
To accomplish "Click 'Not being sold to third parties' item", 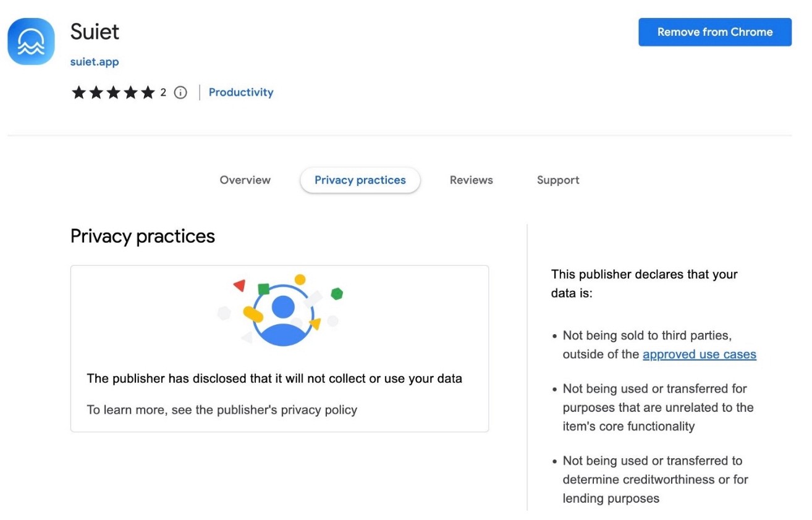I will point(659,345).
